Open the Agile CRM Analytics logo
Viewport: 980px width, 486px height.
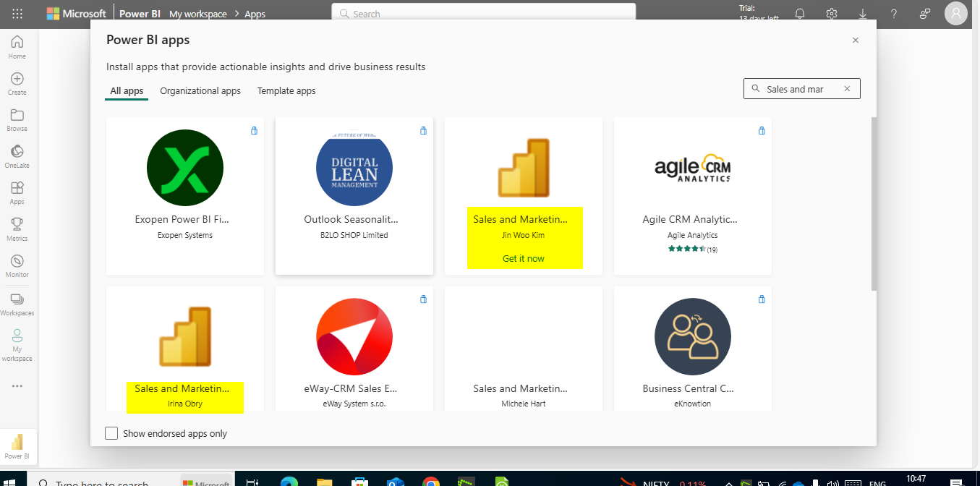(x=693, y=169)
